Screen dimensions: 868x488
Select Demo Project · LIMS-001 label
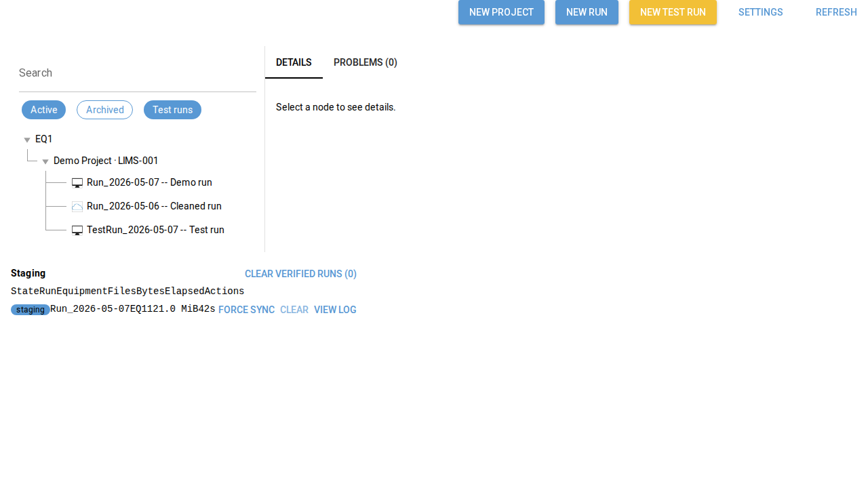click(x=106, y=161)
